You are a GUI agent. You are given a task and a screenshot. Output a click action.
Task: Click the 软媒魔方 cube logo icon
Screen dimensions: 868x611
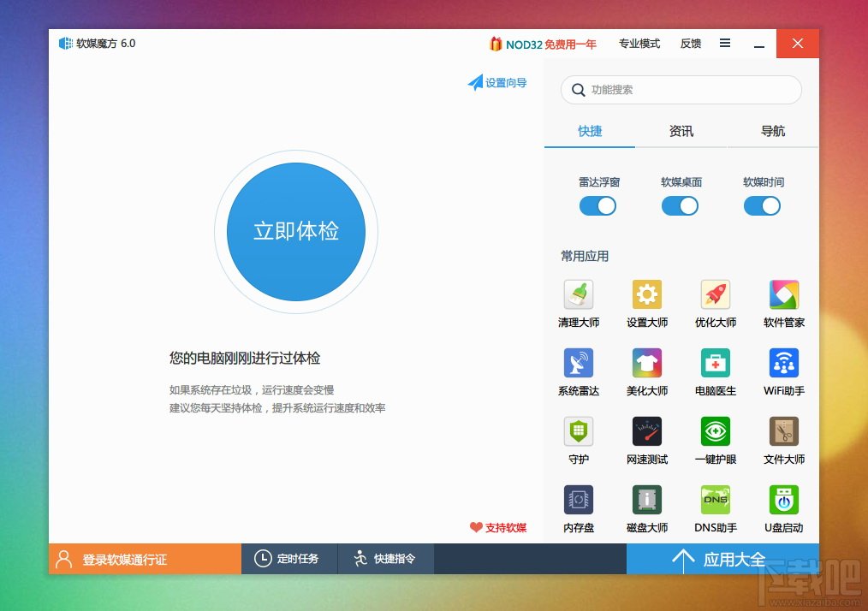[65, 43]
